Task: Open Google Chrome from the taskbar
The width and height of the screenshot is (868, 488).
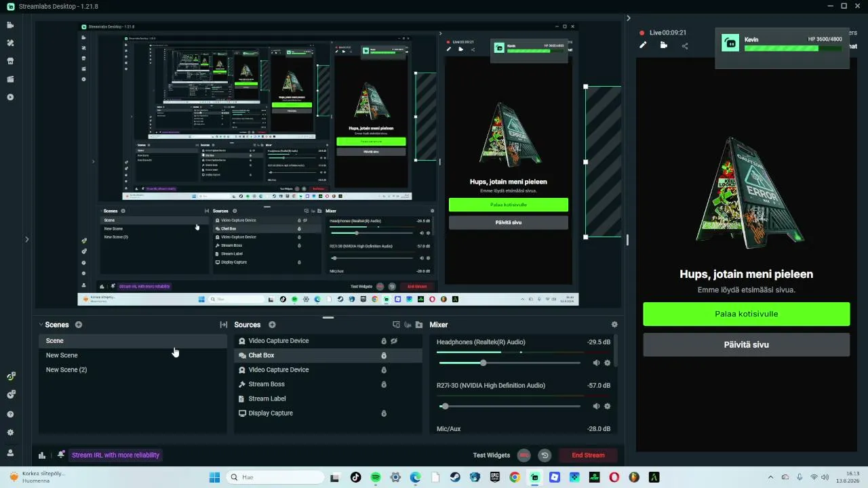Action: (x=515, y=477)
